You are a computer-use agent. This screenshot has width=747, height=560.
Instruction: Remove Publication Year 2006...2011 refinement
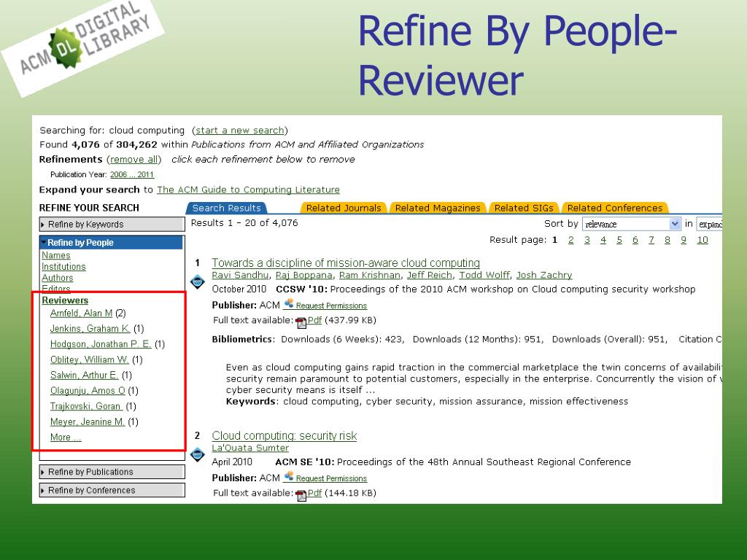132,175
